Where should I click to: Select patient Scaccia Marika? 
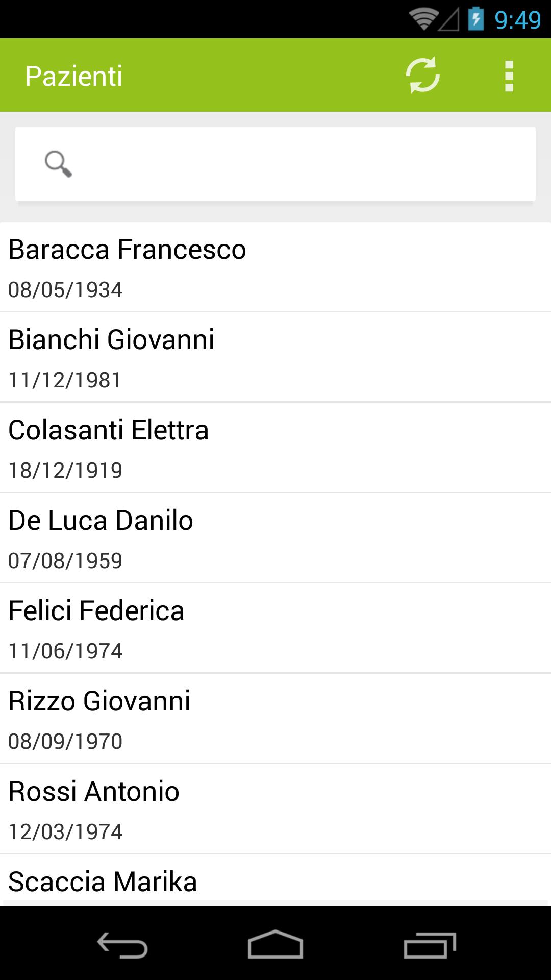tap(275, 882)
